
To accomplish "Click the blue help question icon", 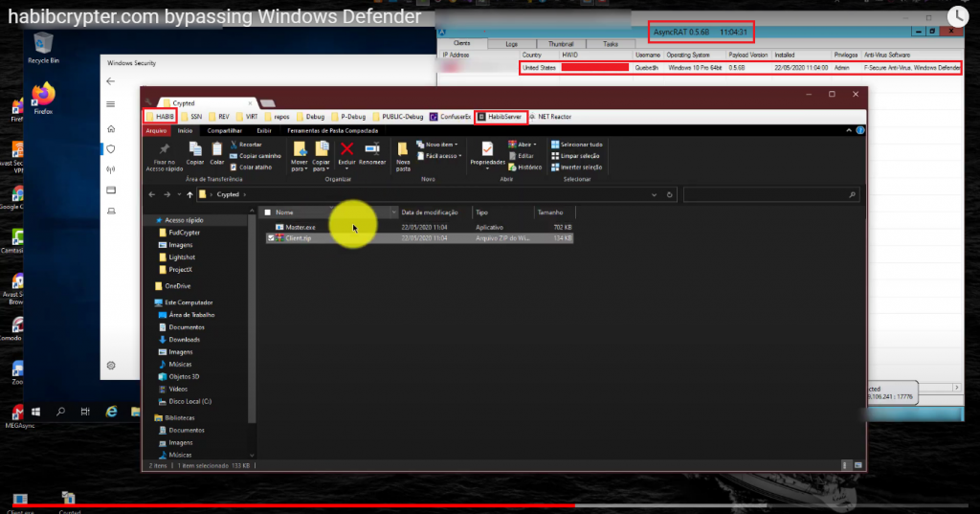I will coord(860,131).
